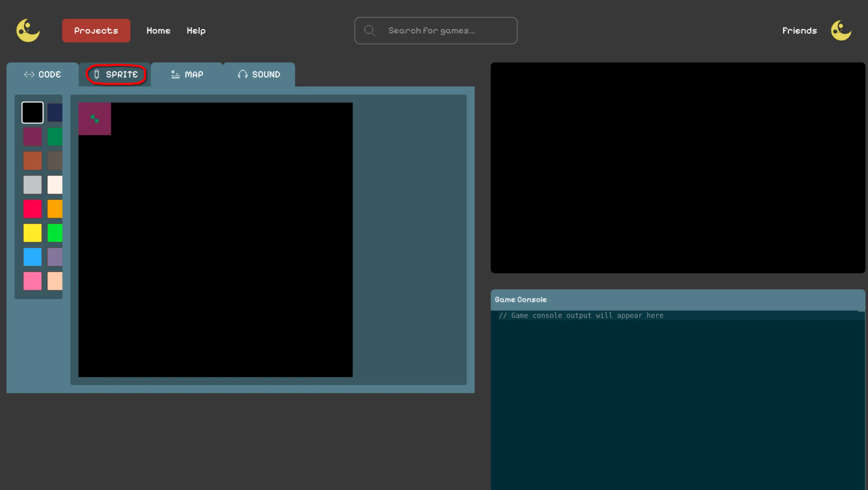868x490 pixels.
Task: Select the bright green color swatch
Action: 55,233
